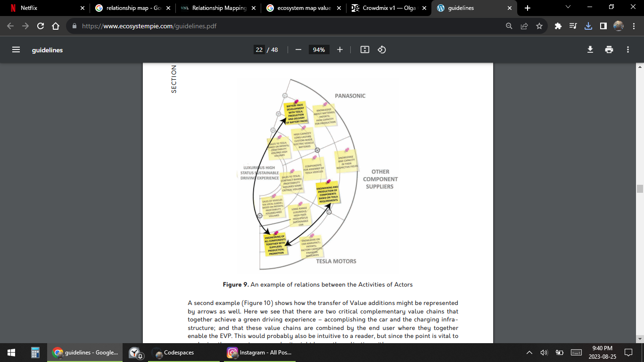
Task: Open Instagram taskbar window
Action: coord(260,353)
